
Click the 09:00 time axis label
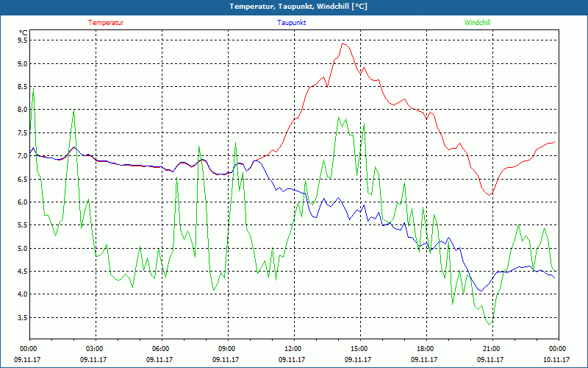point(228,349)
